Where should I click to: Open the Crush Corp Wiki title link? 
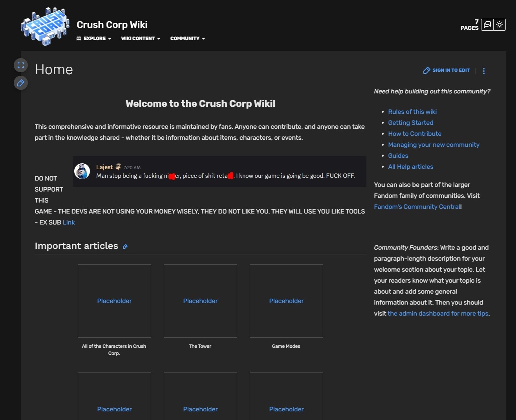(x=112, y=25)
